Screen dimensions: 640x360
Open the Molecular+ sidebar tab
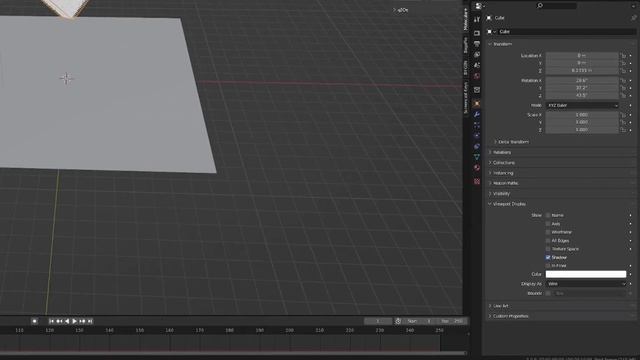(466, 19)
